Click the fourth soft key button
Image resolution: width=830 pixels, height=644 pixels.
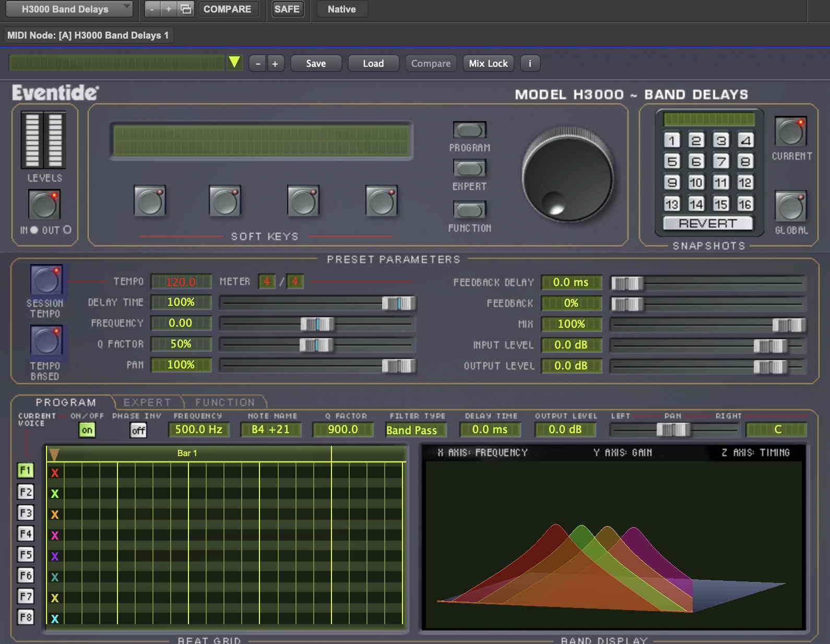[382, 200]
